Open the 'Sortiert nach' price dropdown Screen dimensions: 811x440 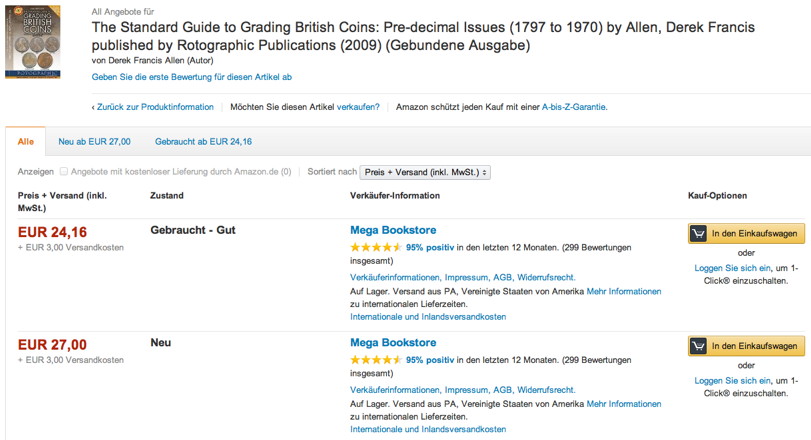point(424,172)
